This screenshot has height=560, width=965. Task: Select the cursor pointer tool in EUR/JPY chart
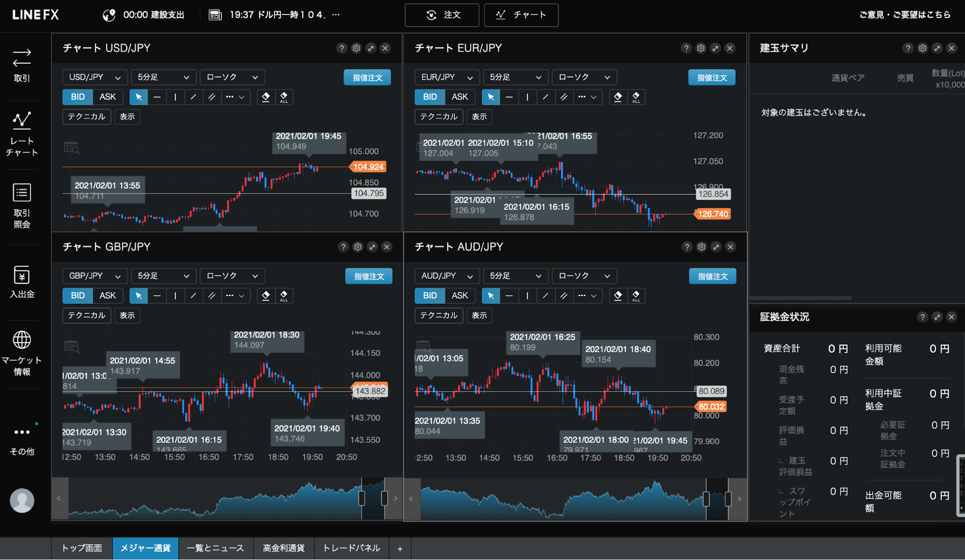coord(491,97)
